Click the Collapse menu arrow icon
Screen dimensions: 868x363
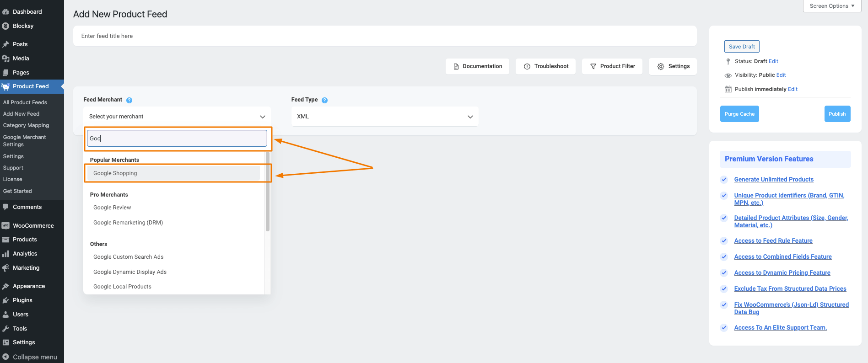click(x=5, y=357)
